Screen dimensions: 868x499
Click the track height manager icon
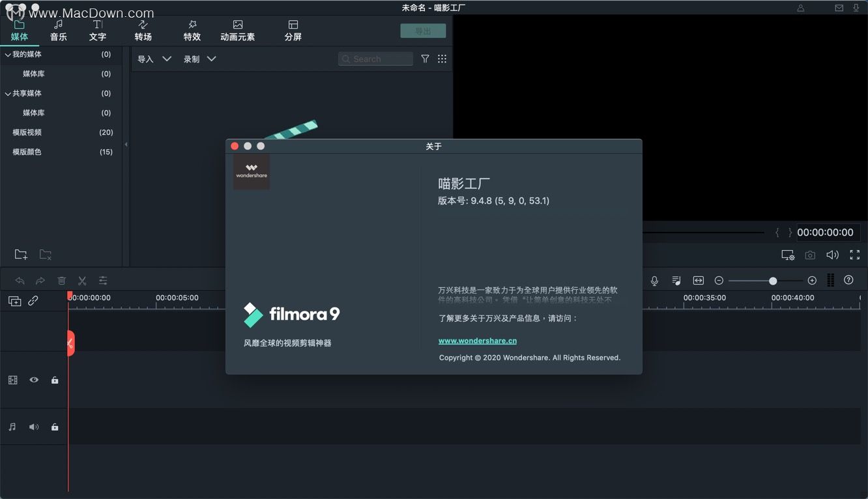[831, 280]
